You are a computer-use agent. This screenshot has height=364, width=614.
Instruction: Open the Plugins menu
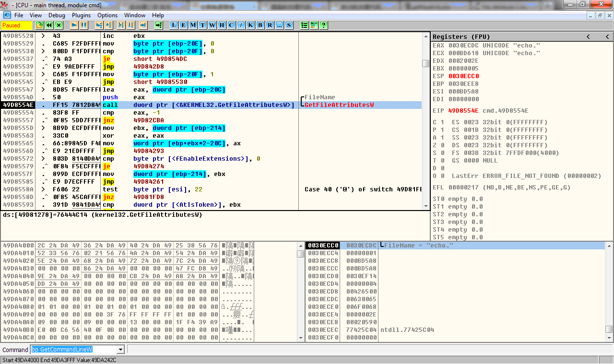[81, 15]
